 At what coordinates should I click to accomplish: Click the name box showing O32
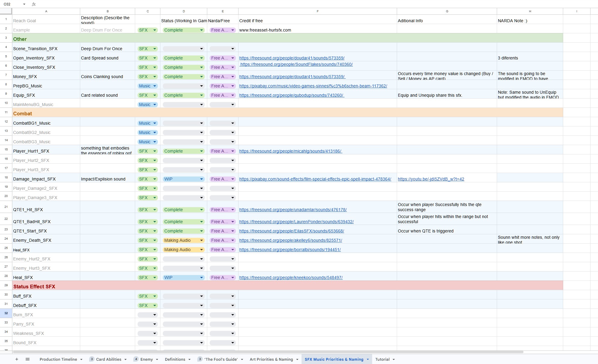11,4
